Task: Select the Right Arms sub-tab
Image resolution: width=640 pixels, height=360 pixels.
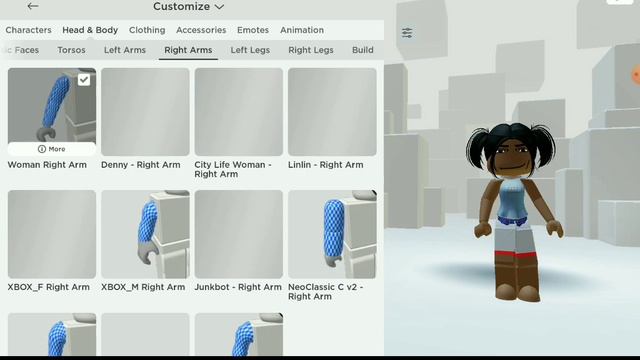Action: click(x=188, y=50)
